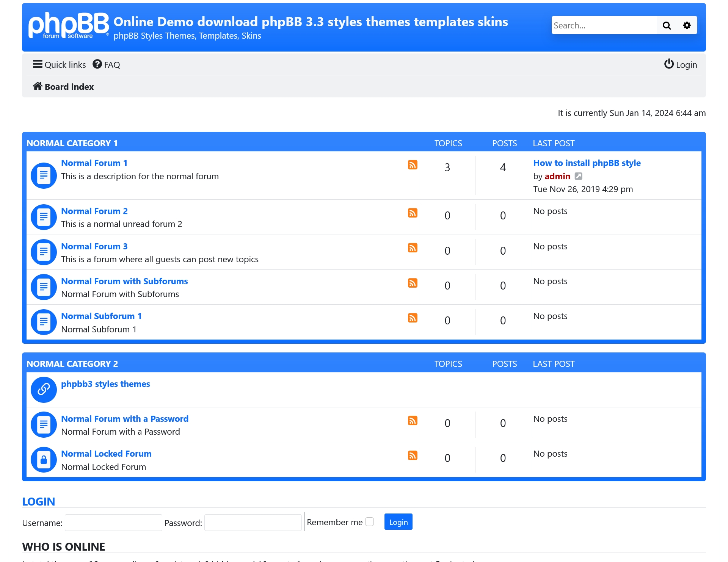This screenshot has height=562, width=728.
Task: Select the Quick links menu item
Action: click(58, 64)
